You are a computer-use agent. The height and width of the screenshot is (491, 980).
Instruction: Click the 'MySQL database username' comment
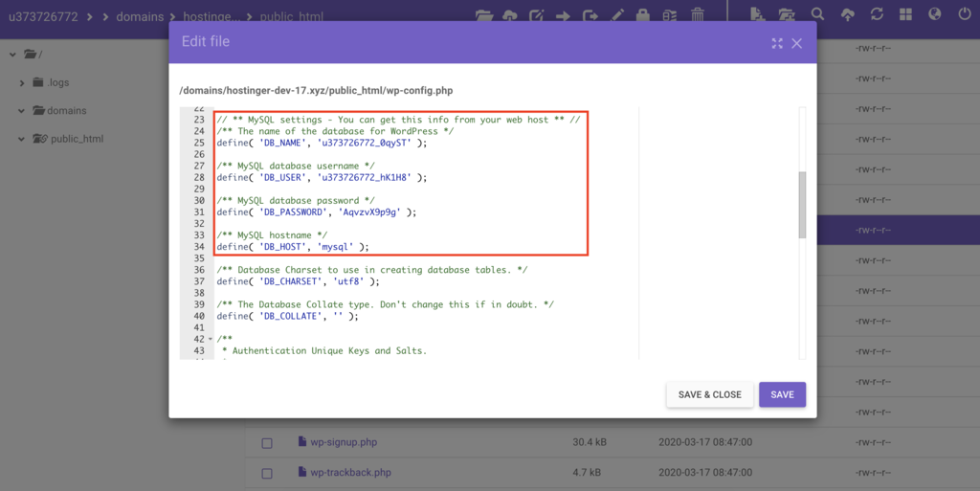point(296,166)
